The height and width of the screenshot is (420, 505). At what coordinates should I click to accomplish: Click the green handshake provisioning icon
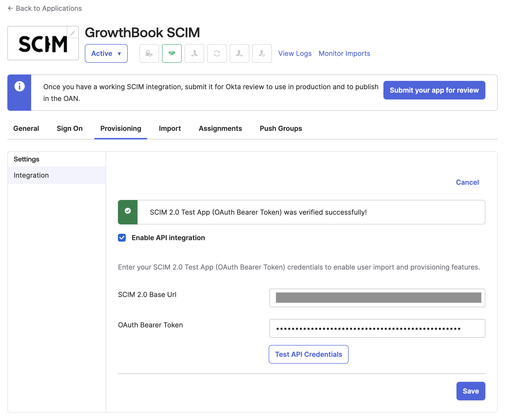point(172,53)
